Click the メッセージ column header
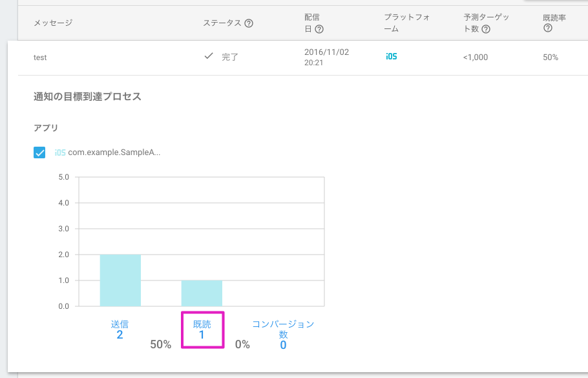The height and width of the screenshot is (378, 588). 53,23
